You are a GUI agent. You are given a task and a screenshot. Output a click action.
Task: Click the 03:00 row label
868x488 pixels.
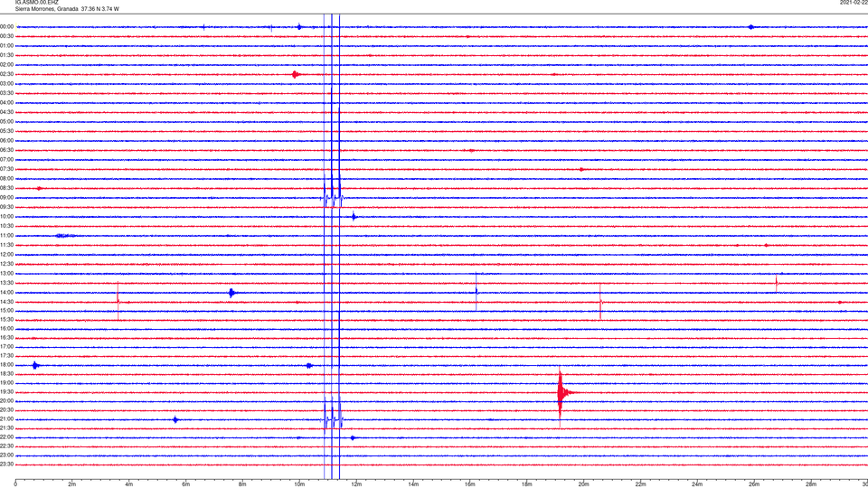[x=6, y=83]
